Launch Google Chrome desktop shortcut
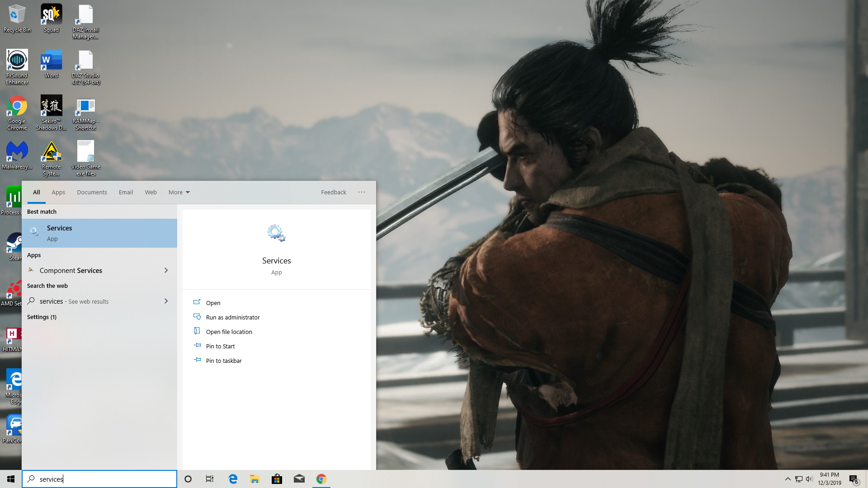 (x=17, y=113)
